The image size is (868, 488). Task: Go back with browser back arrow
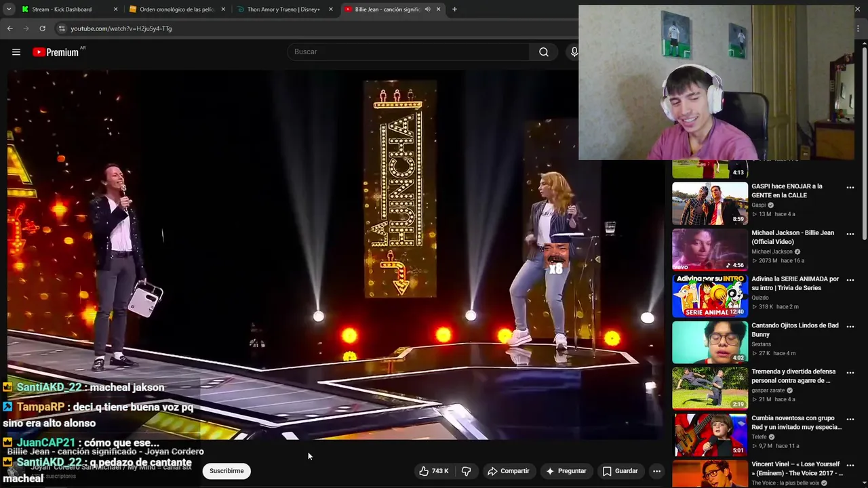[9, 28]
